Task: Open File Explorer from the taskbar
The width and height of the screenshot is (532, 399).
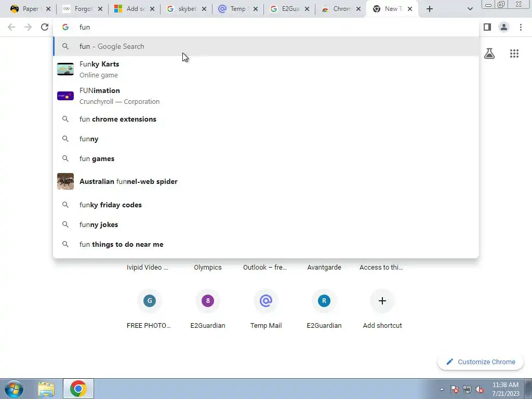Action: [x=46, y=389]
